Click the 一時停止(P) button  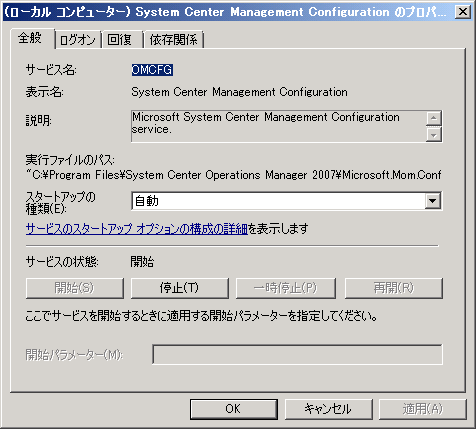[286, 288]
